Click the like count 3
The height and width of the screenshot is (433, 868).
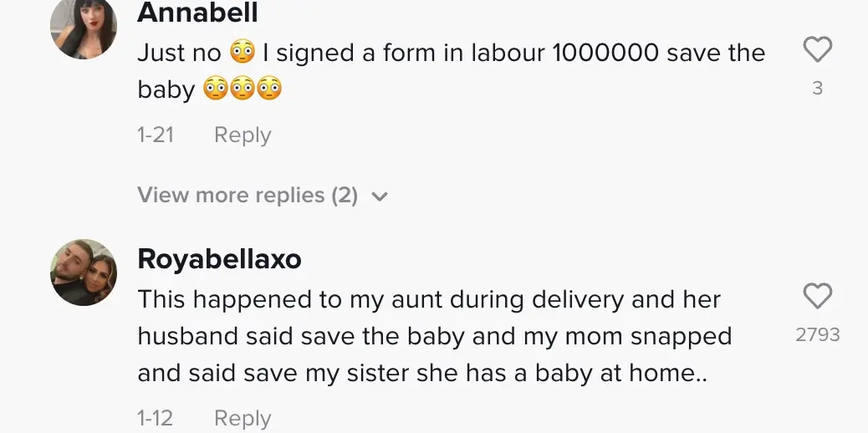tap(817, 88)
